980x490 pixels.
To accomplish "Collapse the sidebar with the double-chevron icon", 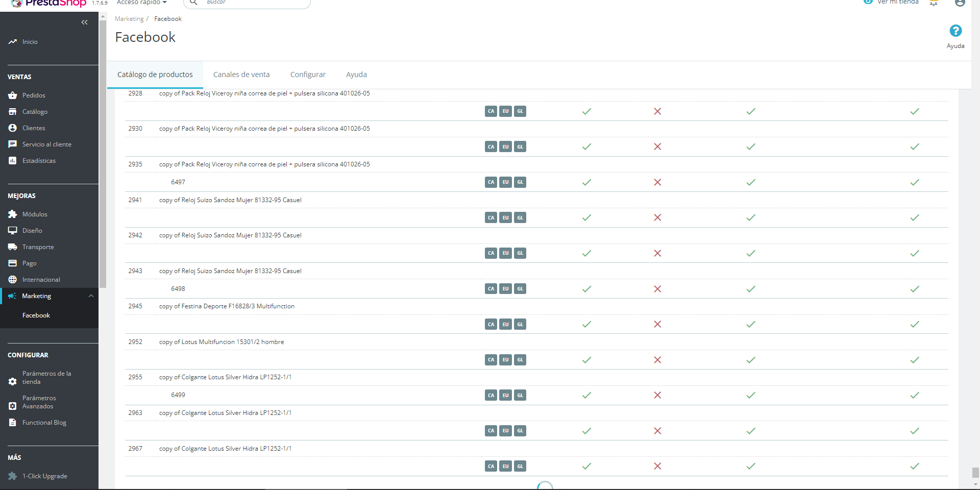I will click(84, 22).
